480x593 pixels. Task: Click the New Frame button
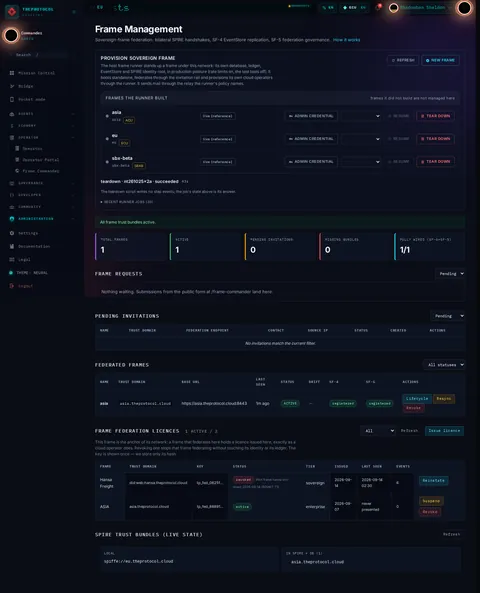[440, 60]
